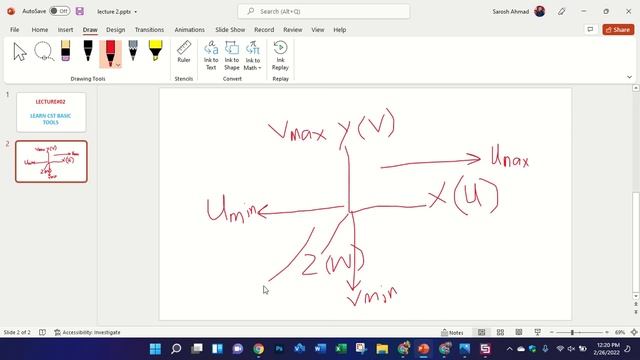Image resolution: width=640 pixels, height=360 pixels.
Task: Select slide 1 thumbnail Lecture#02
Action: [51, 112]
